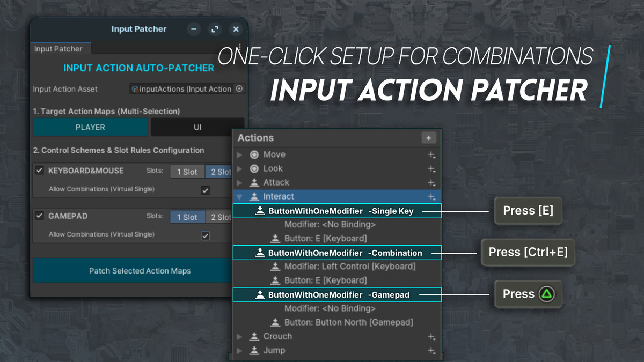Open object picker for Input Action Asset field

coord(239,89)
